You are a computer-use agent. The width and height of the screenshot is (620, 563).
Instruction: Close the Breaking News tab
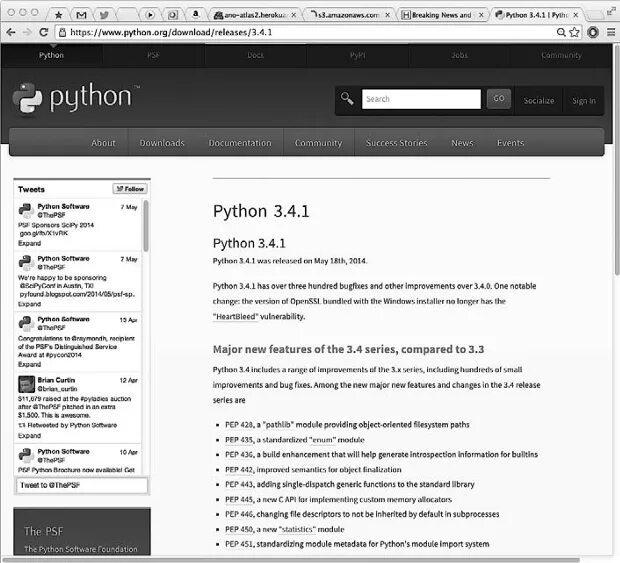[x=481, y=15]
